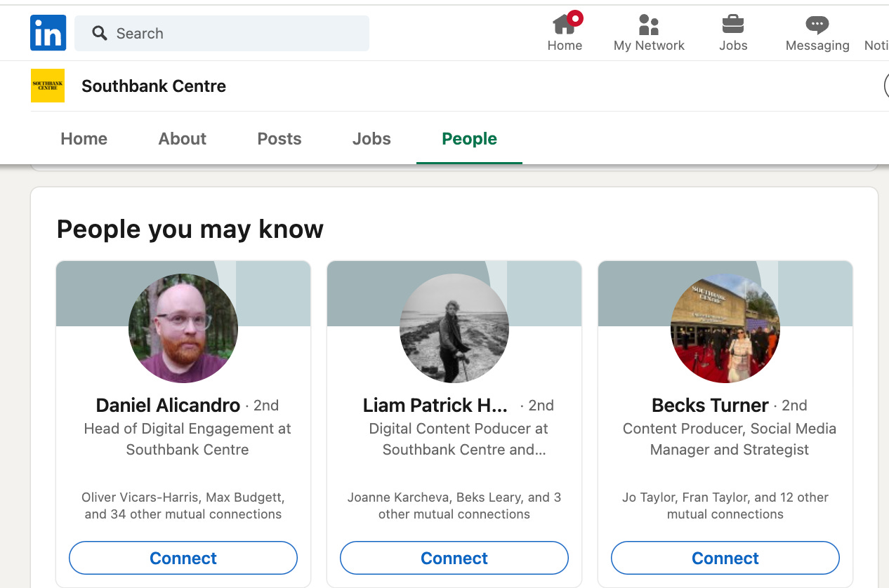Image resolution: width=889 pixels, height=588 pixels.
Task: Click "Digital Content Poducer at Southbank Centre and..."
Action: coord(459,439)
